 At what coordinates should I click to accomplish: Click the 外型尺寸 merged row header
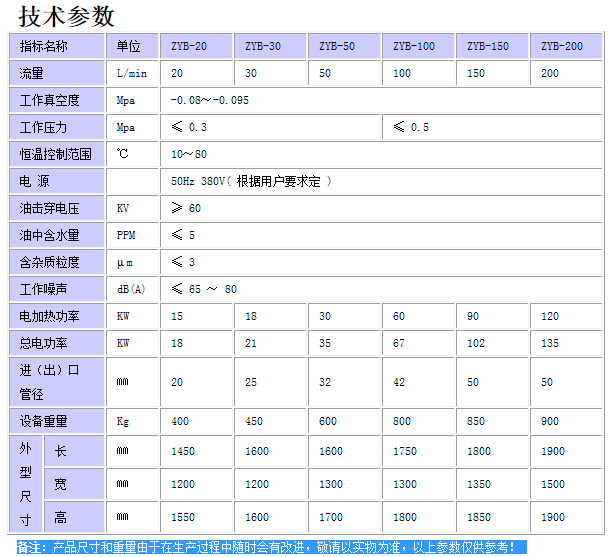pos(26,484)
